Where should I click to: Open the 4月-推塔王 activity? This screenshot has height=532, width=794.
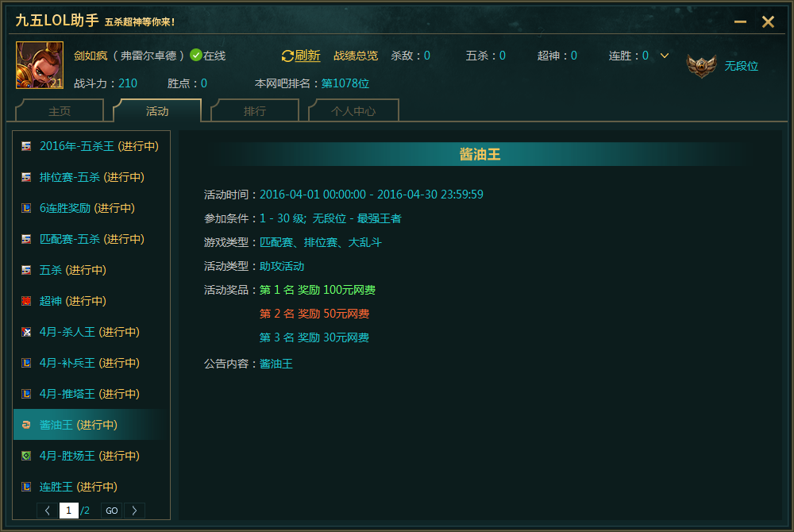(x=91, y=393)
